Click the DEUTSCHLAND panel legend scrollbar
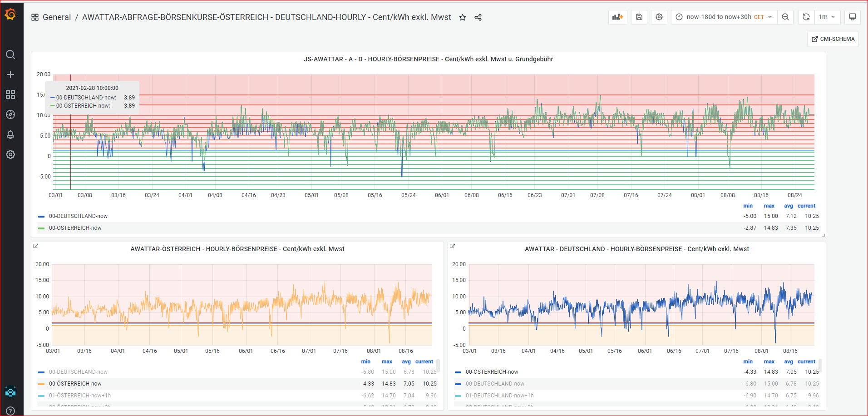This screenshot has height=416, width=868. click(821, 366)
